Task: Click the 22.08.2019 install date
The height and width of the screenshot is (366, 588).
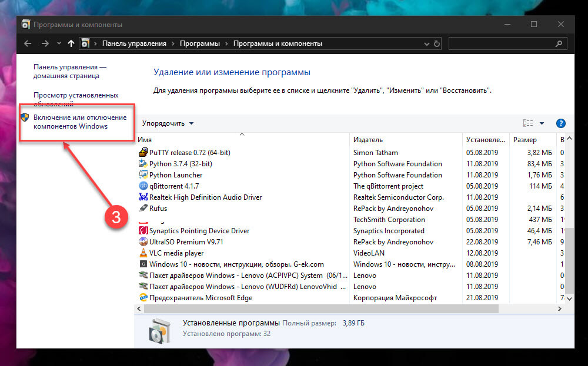Action: (x=482, y=241)
